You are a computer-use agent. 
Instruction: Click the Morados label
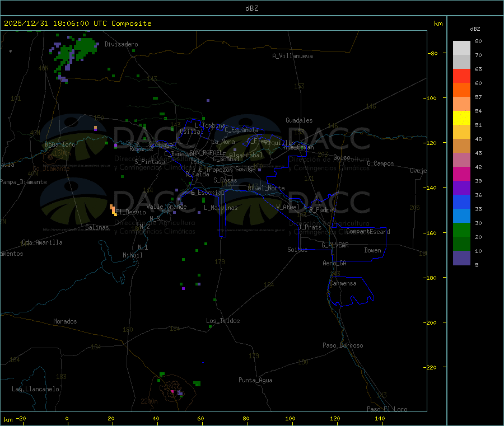[66, 321]
